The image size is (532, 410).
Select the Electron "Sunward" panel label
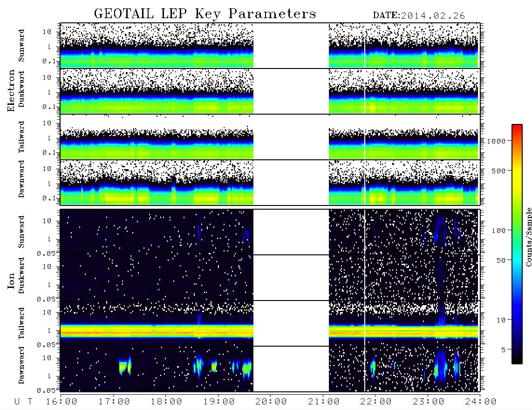coord(21,46)
